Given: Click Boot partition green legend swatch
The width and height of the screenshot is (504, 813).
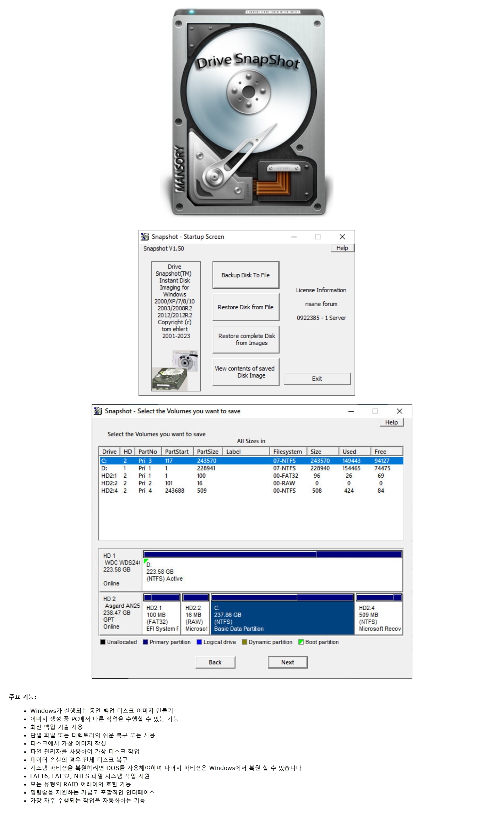Looking at the screenshot, I should pos(301,642).
